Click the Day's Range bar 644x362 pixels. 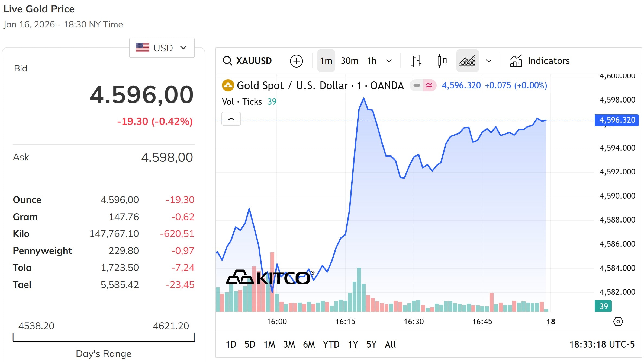click(104, 338)
